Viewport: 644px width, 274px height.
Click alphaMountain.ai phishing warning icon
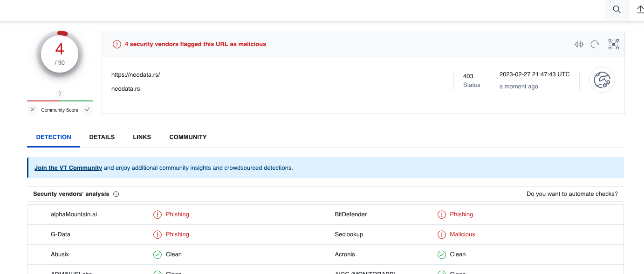coord(158,214)
